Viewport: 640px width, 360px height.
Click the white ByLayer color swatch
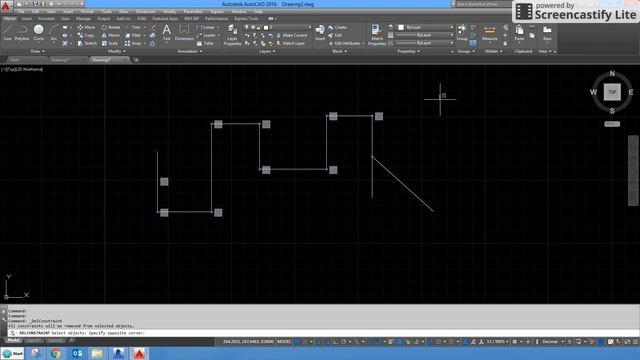coord(401,27)
